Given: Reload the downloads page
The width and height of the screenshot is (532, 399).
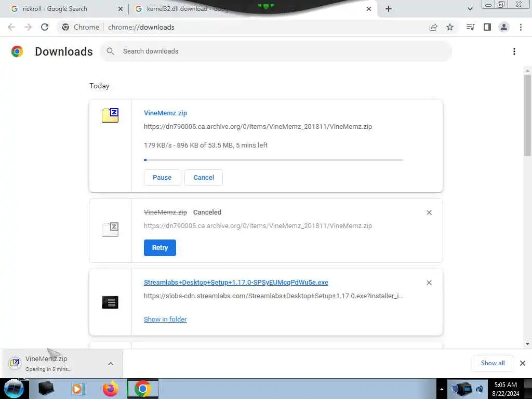Looking at the screenshot, I should pyautogui.click(x=45, y=27).
